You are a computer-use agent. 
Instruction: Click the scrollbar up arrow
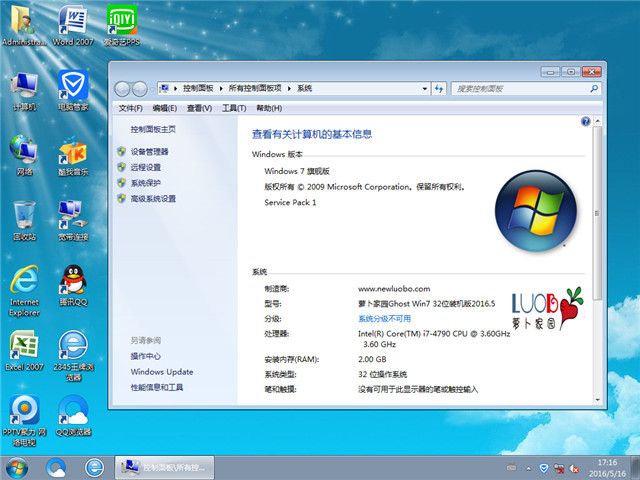(598, 121)
